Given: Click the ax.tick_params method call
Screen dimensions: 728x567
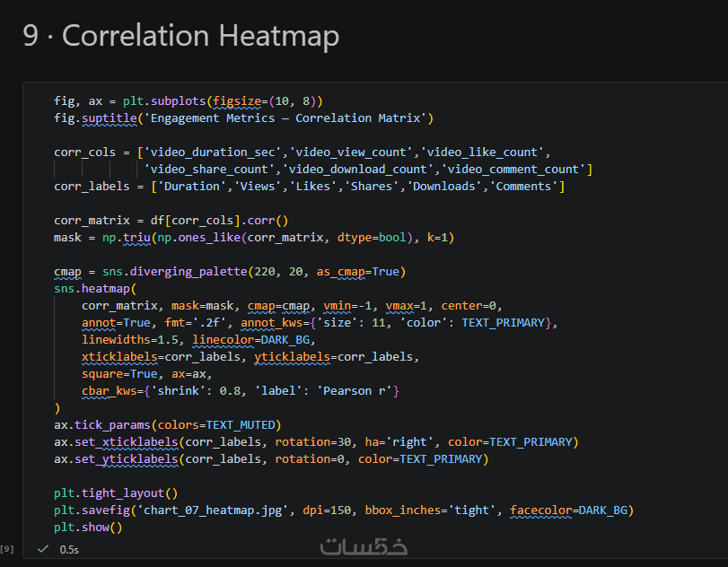Looking at the screenshot, I should coord(102,425).
